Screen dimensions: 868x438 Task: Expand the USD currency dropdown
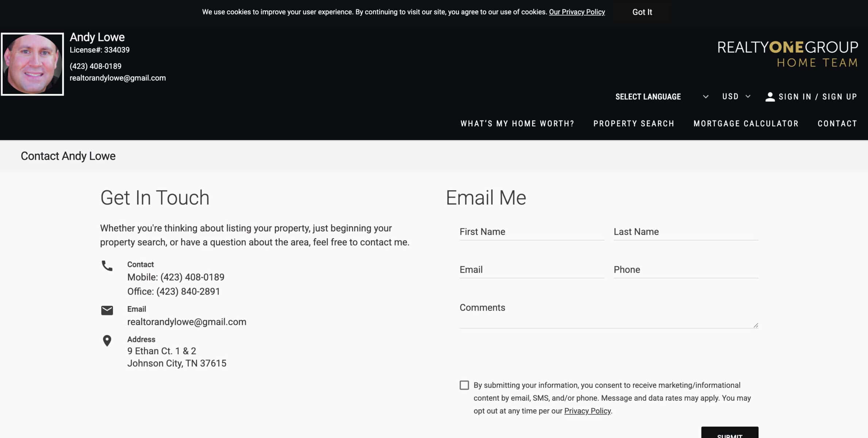click(x=736, y=96)
